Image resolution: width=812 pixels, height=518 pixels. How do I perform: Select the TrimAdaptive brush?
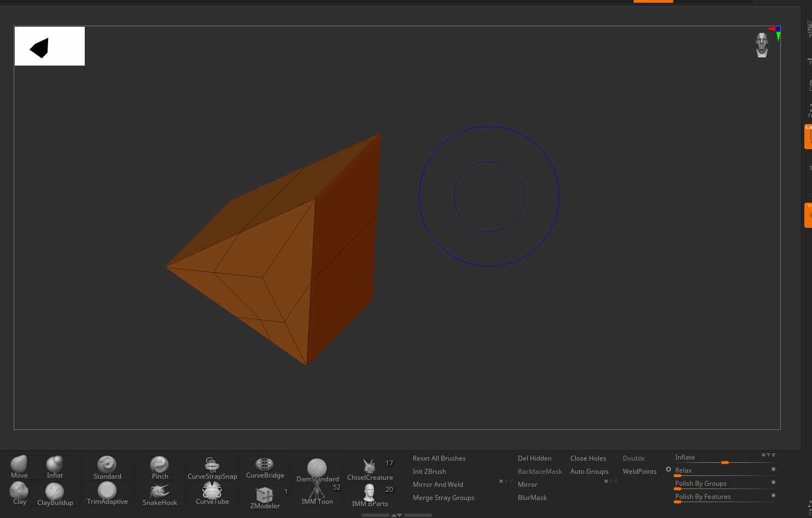coord(107,493)
